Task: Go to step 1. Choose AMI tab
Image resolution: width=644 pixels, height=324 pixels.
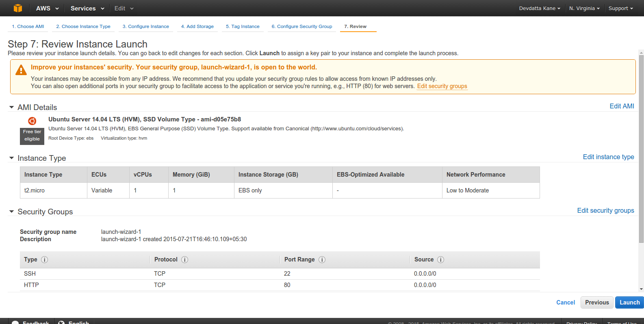Action: (x=28, y=26)
